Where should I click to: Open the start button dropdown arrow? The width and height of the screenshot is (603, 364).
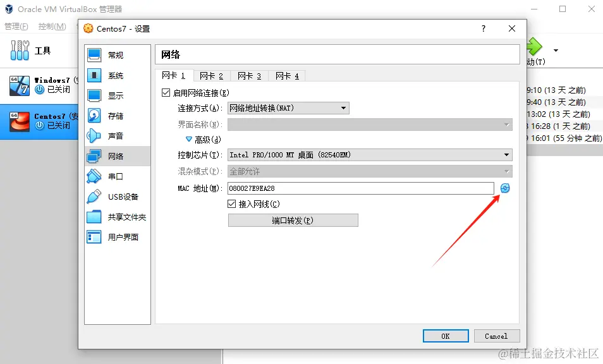[x=556, y=51]
